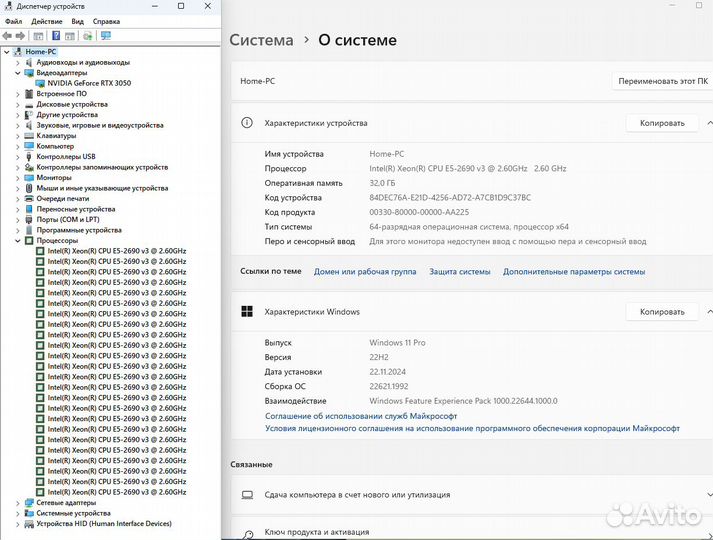Viewport: 713px width, 540px height.
Task: Click the printer icon beside Очереди печати
Action: [x=29, y=199]
